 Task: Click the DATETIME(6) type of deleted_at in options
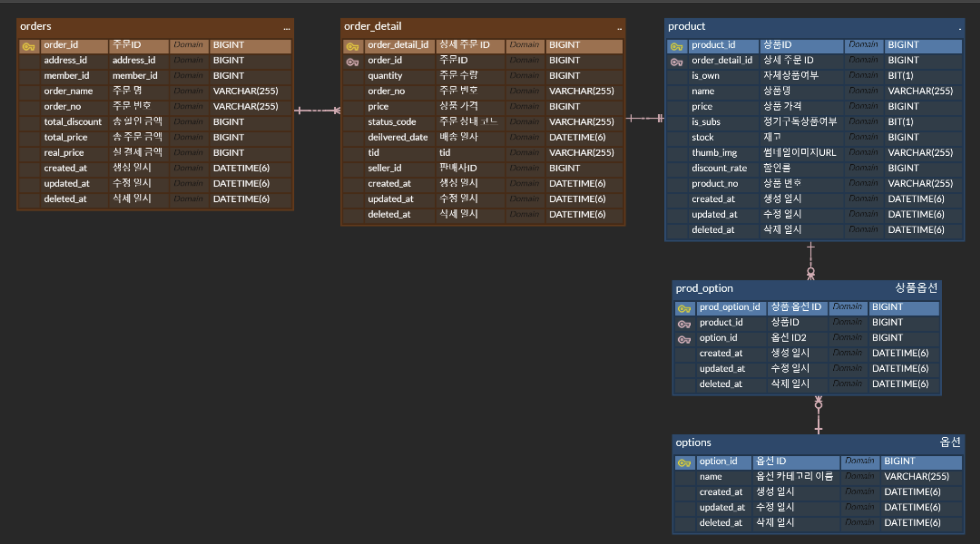(x=912, y=523)
